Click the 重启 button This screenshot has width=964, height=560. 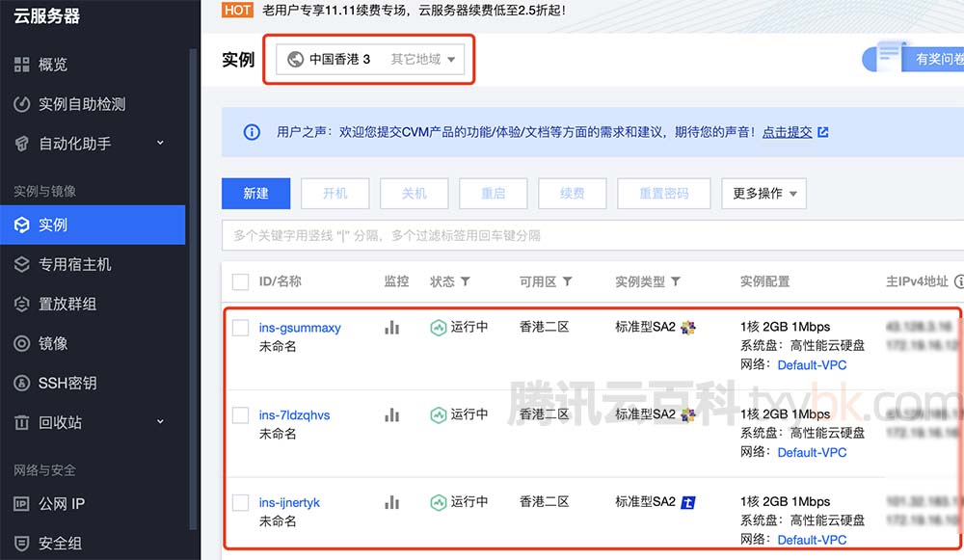click(493, 194)
